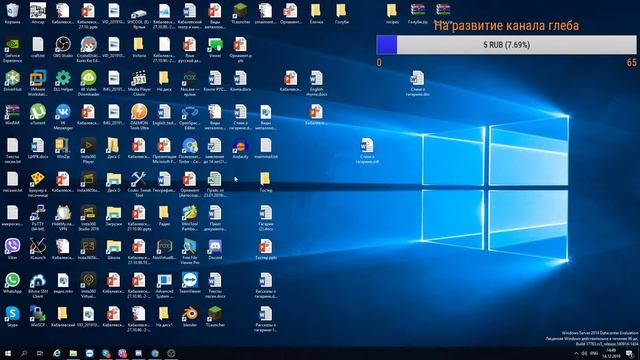
Task: Select the MiniTool Partition shortcut
Action: click(189, 218)
